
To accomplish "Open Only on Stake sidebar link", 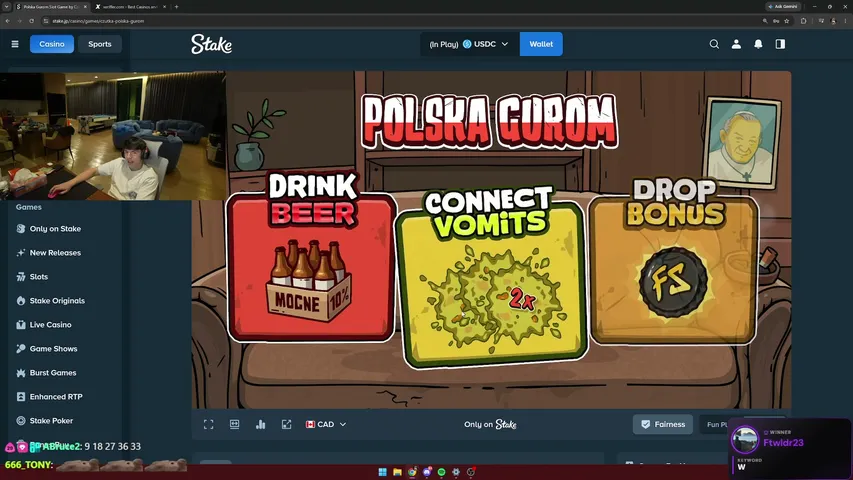I will pyautogui.click(x=55, y=229).
